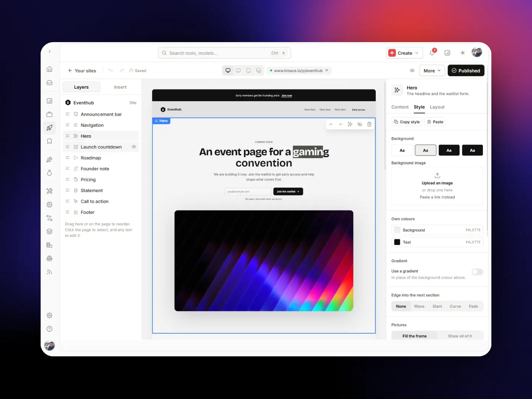Open the notifications bell with badge
The width and height of the screenshot is (532, 399).
(432, 53)
